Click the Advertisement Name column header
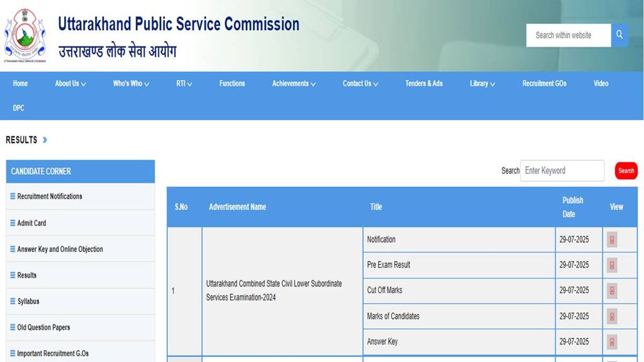644x362 pixels. [237, 207]
